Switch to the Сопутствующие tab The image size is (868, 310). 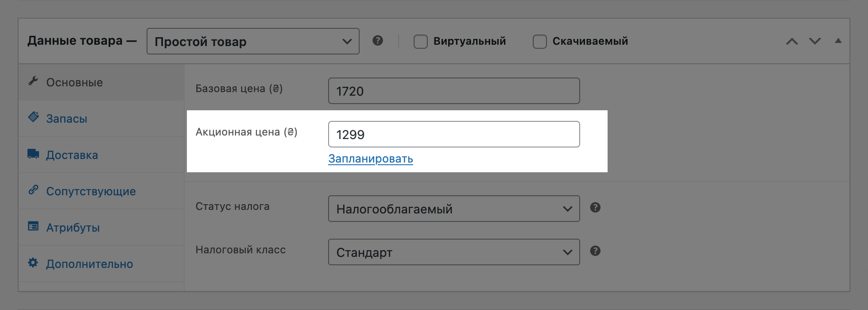point(101,191)
